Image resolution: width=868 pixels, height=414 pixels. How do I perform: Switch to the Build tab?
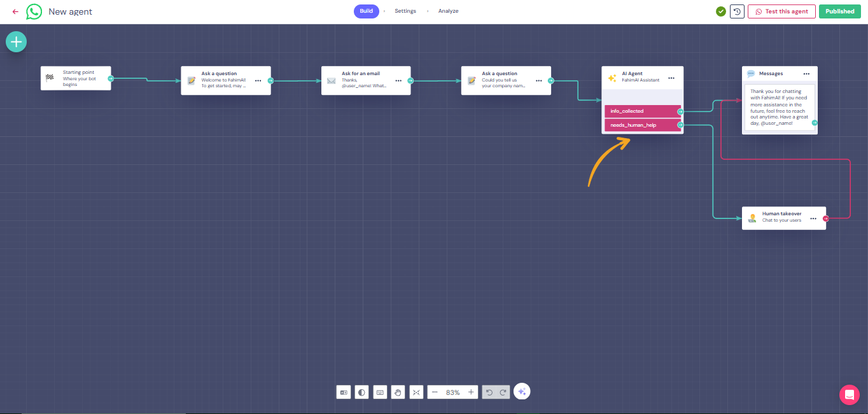click(x=367, y=11)
